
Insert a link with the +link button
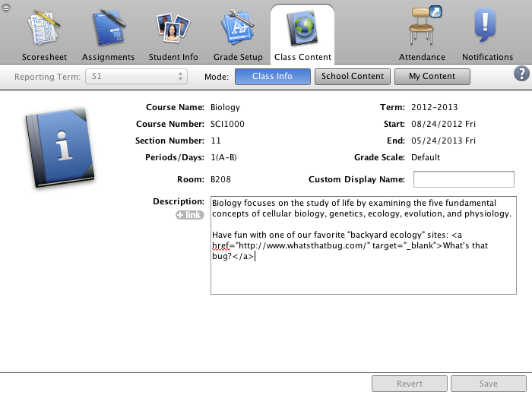(190, 215)
